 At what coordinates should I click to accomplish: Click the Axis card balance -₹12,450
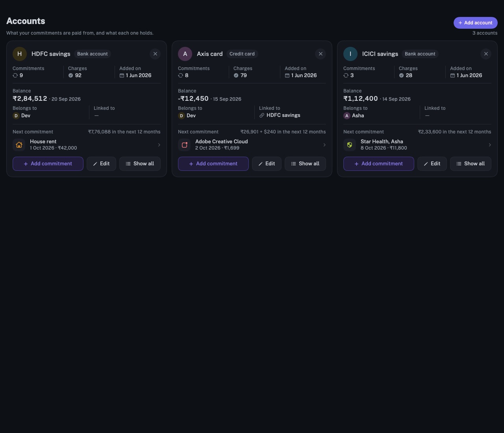tap(193, 98)
